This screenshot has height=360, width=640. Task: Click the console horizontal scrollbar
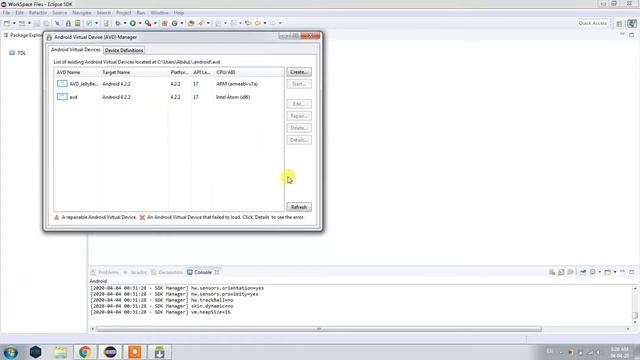pos(318,329)
